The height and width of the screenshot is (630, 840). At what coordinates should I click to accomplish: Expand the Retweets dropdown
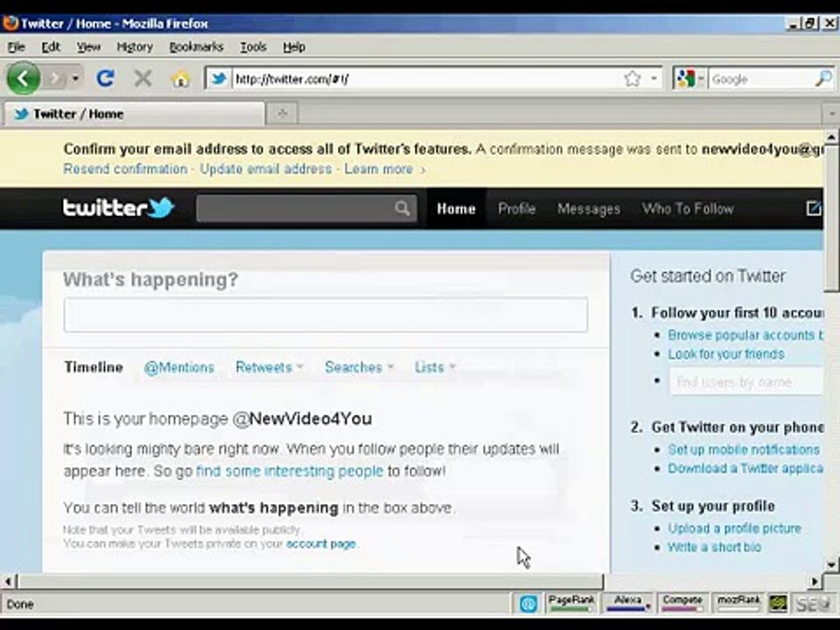[269, 367]
